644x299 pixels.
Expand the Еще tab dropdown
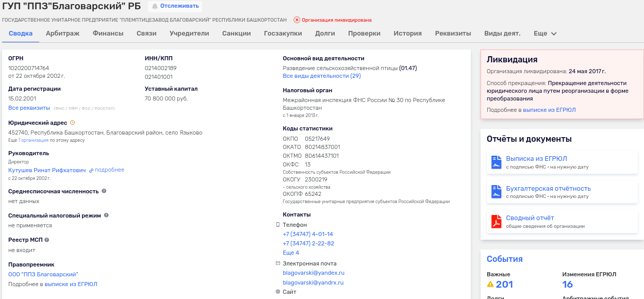coord(545,34)
